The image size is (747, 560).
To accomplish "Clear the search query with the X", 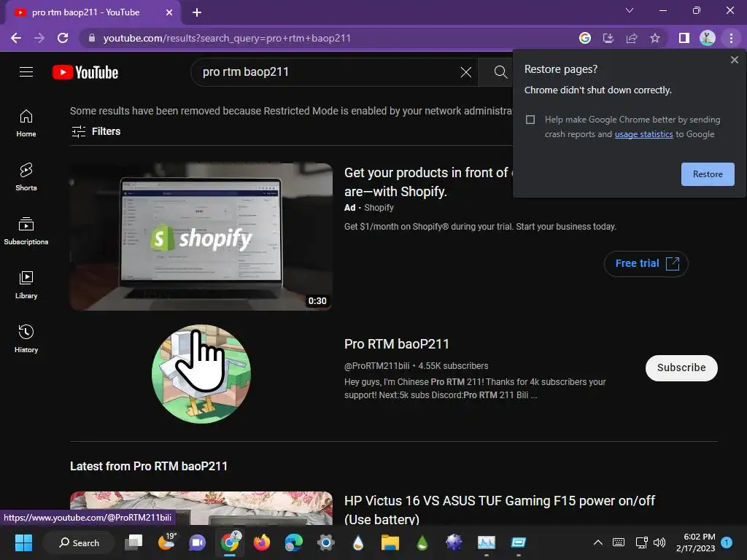I will coord(466,72).
